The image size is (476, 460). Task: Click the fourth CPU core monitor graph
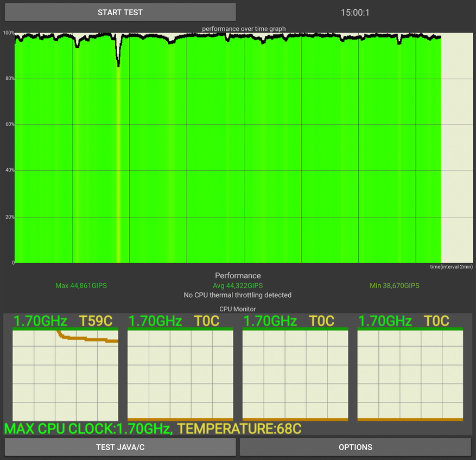(410, 375)
